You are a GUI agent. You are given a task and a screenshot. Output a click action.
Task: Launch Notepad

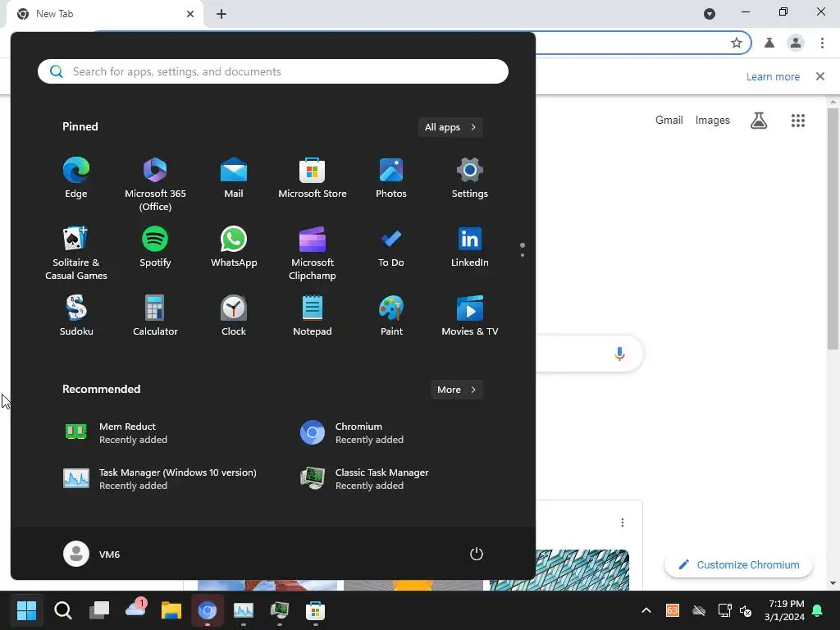point(313,316)
